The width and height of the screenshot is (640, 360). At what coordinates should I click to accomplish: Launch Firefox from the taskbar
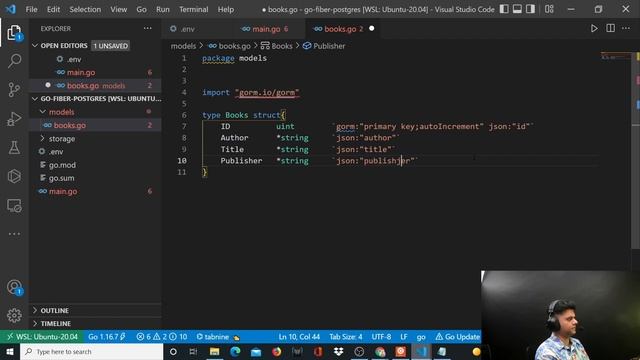coord(277,351)
